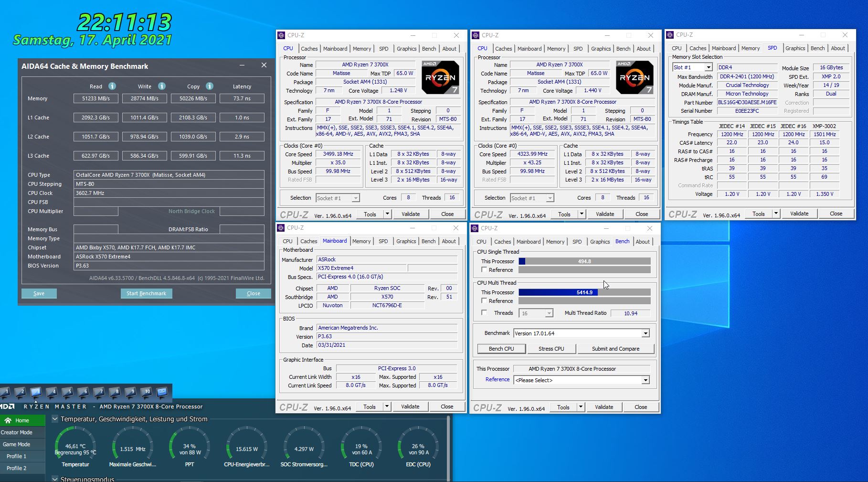This screenshot has height=482, width=868.
Task: Enable Reference checkbox under CPU Multi Thread
Action: pos(484,301)
